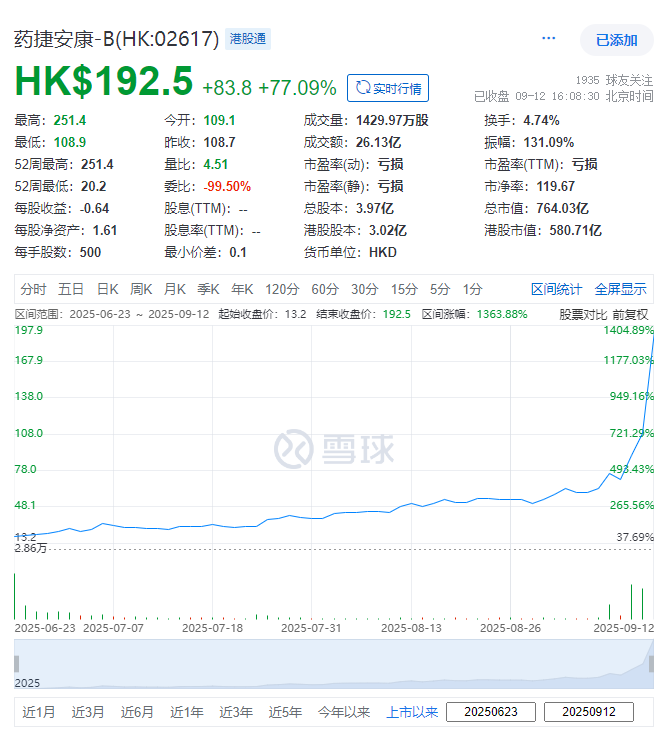
Task: Click the 换手 value 4.74%
Action: click(x=541, y=121)
